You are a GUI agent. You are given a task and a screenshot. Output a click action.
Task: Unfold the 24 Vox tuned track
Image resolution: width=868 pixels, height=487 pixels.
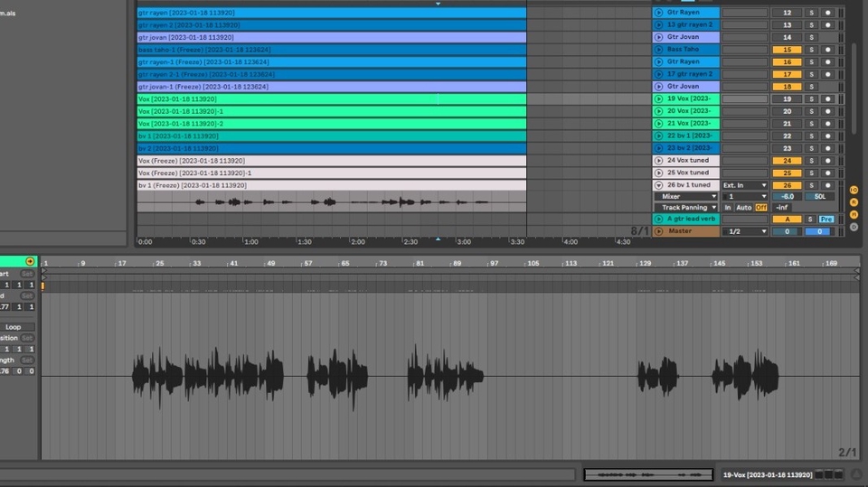(x=658, y=161)
